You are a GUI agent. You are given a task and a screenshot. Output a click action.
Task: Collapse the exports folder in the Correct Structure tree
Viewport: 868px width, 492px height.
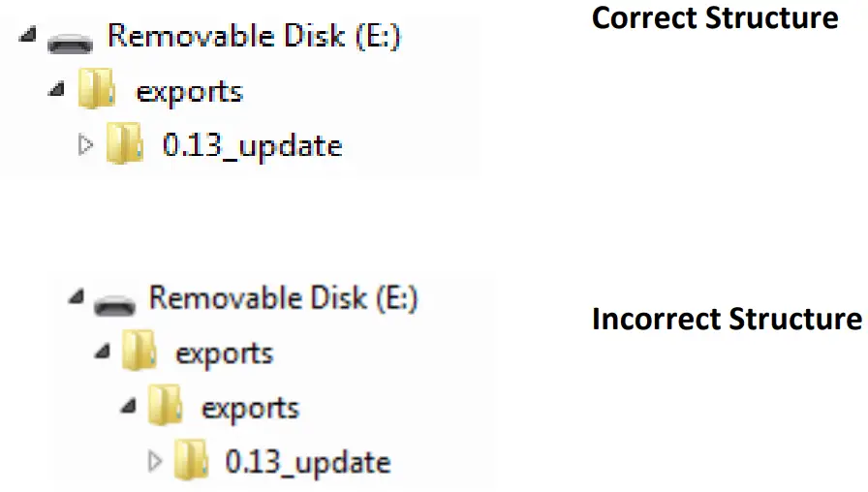pos(55,89)
